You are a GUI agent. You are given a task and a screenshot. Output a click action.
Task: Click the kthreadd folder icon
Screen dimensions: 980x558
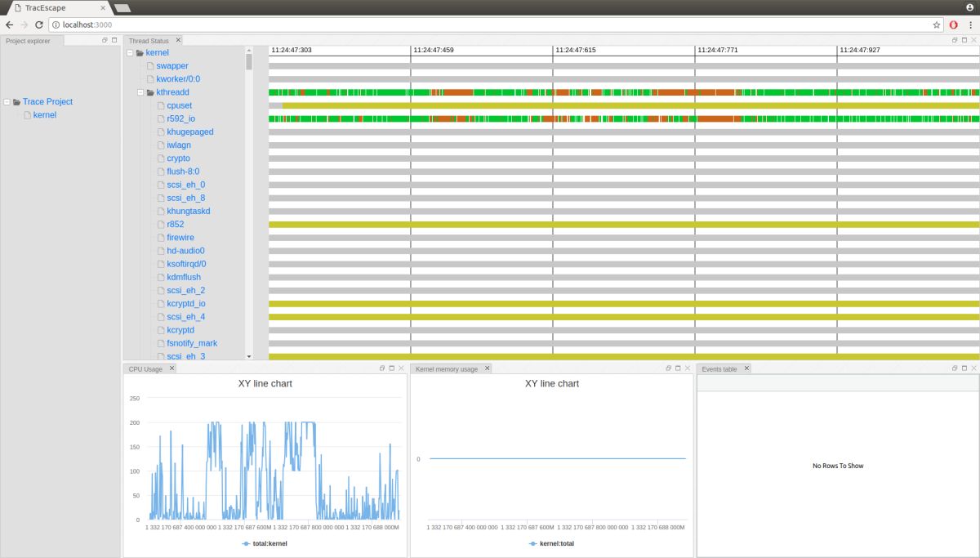(150, 92)
